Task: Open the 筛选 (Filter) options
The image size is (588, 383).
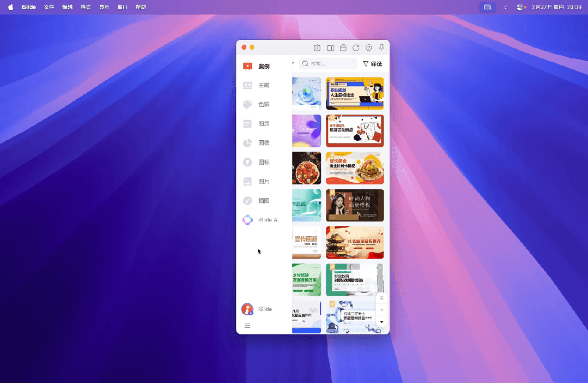Action: (373, 63)
